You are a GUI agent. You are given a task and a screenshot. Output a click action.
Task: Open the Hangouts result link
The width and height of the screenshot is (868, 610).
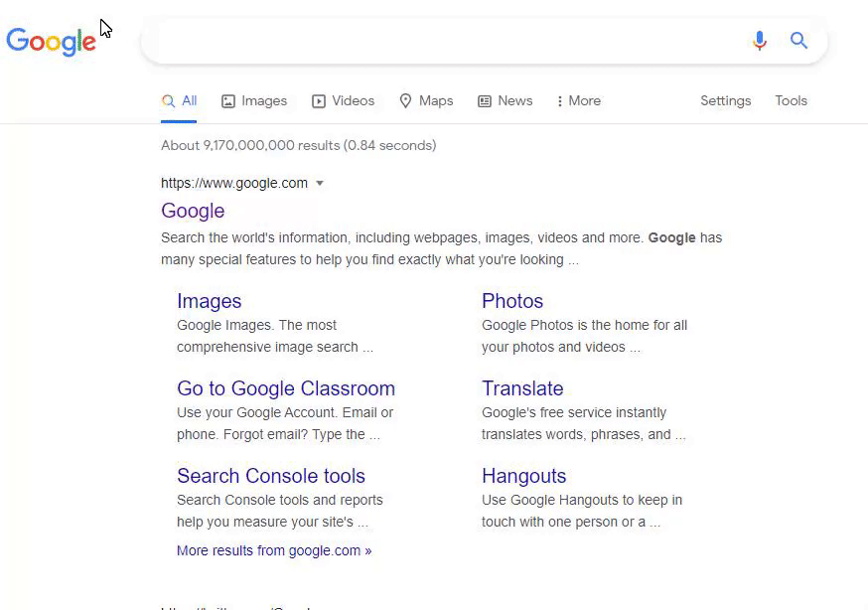[x=523, y=476]
